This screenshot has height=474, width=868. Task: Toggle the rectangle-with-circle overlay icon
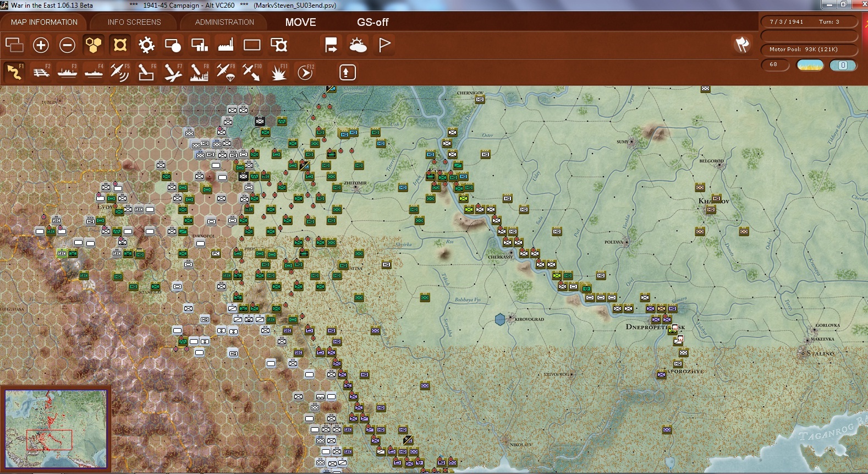tap(173, 45)
